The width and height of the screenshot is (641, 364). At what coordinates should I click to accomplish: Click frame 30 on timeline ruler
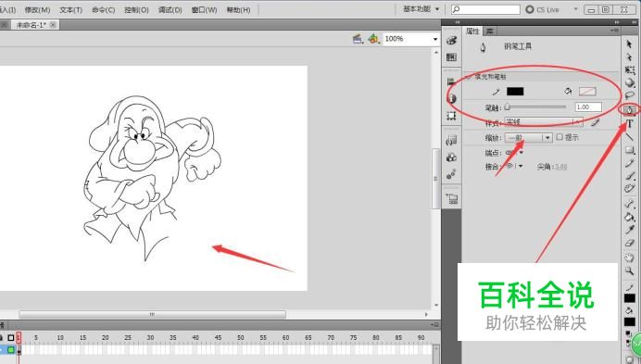[x=150, y=338]
